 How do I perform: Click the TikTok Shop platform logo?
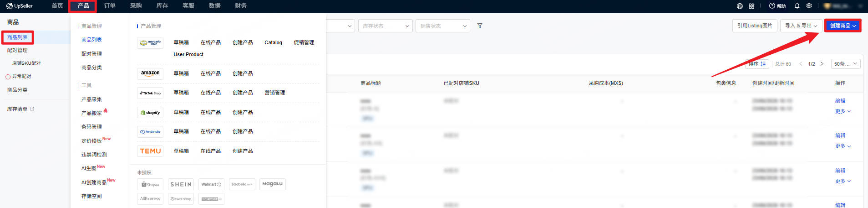[150, 93]
